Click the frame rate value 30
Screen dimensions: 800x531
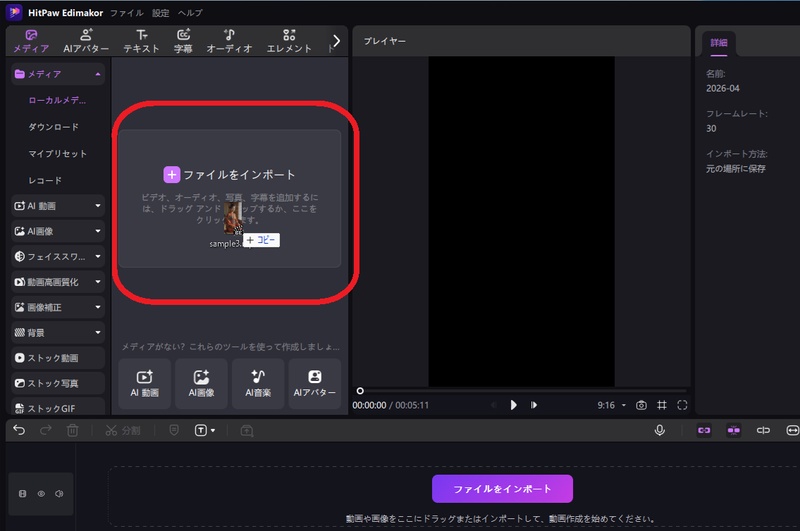tap(711, 129)
